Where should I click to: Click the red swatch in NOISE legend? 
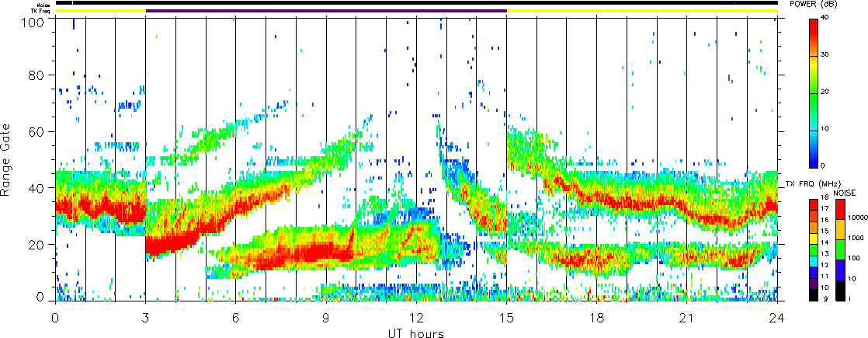pyautogui.click(x=839, y=207)
